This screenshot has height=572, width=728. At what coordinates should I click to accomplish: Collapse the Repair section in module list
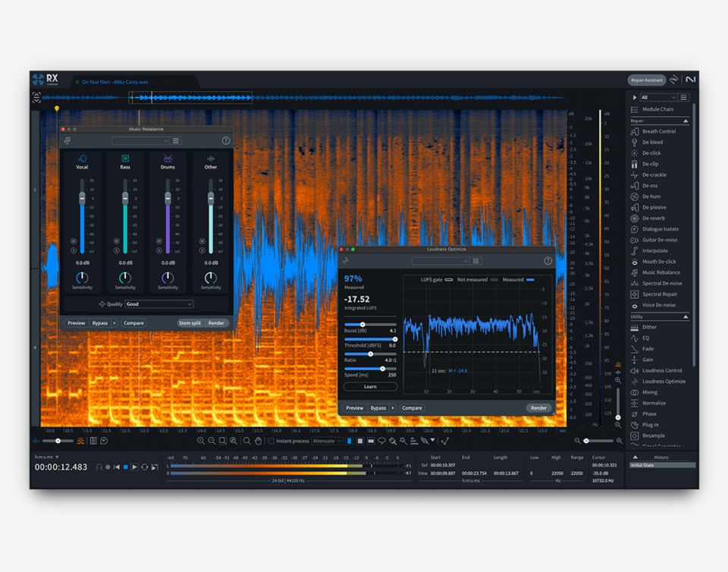(686, 121)
